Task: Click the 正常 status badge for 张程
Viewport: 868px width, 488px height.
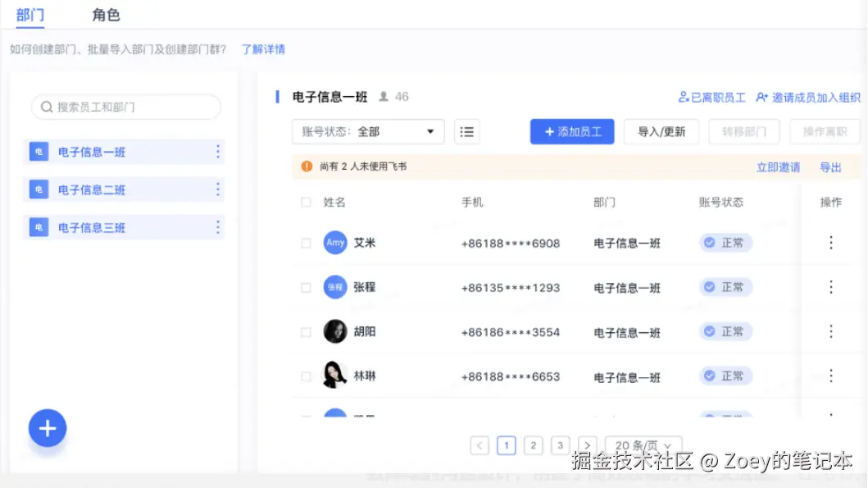Action: click(725, 287)
